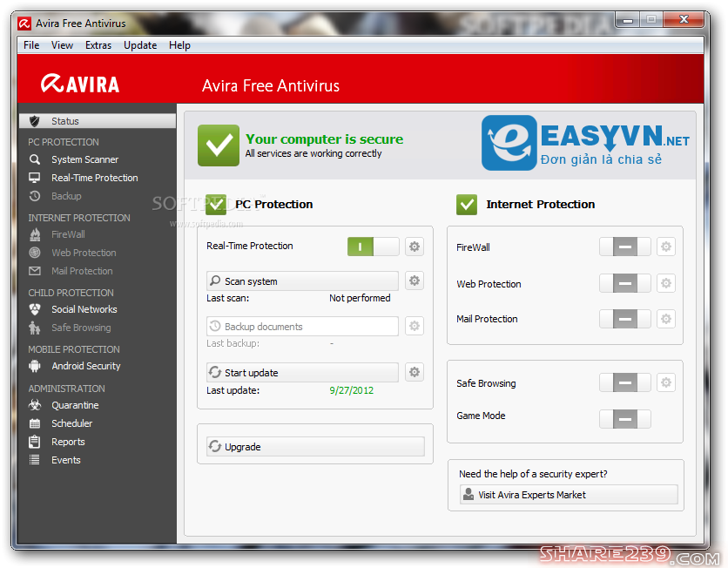The image size is (728, 568).
Task: Toggle Real-Time Protection switch off
Action: click(374, 247)
